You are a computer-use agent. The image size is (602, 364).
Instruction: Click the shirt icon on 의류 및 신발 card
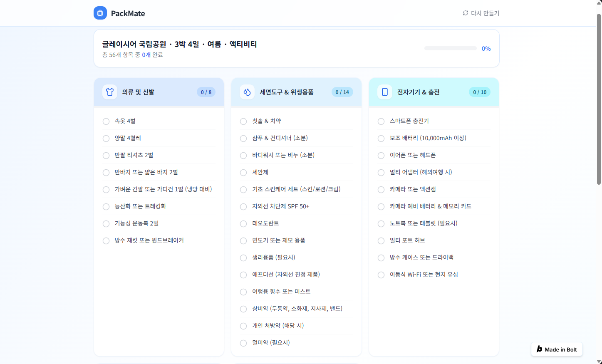tap(109, 92)
